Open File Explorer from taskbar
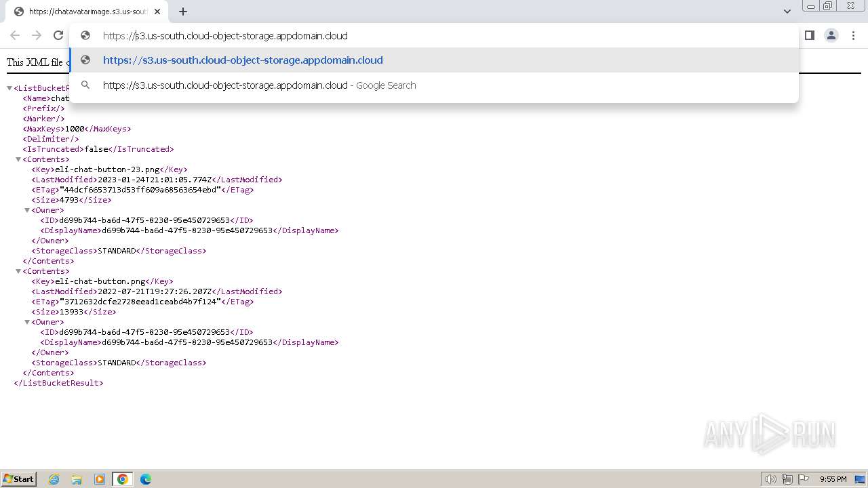 click(77, 479)
